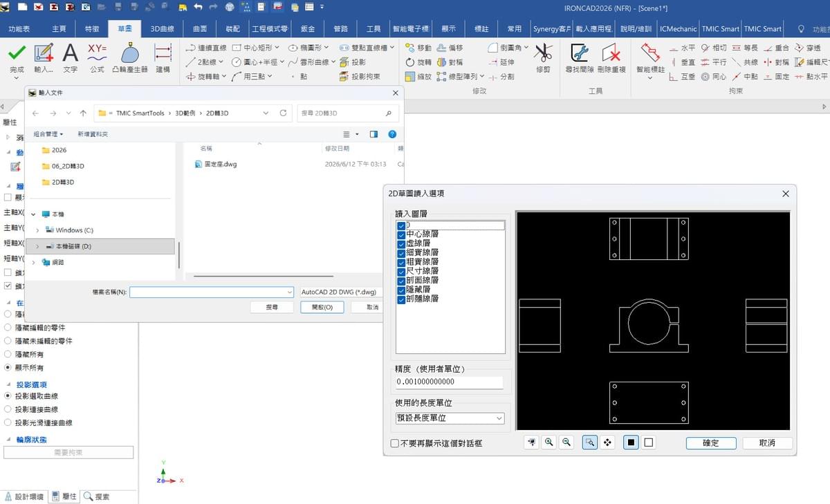
Task: Uncheck the 隱藏層 layer checkbox
Action: point(401,290)
